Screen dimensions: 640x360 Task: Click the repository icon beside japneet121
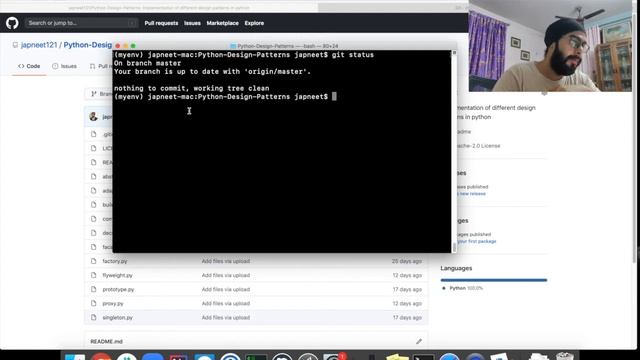pyautogui.click(x=15, y=45)
